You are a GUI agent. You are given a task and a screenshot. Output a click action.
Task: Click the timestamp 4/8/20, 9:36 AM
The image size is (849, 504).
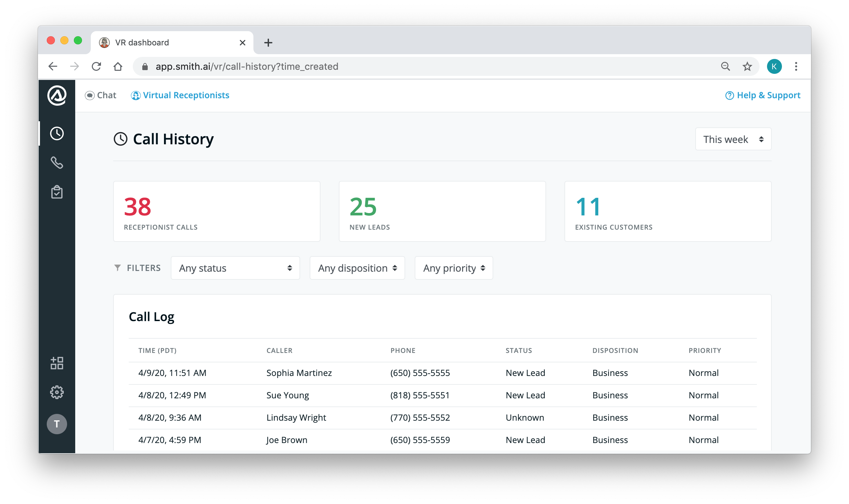click(170, 418)
